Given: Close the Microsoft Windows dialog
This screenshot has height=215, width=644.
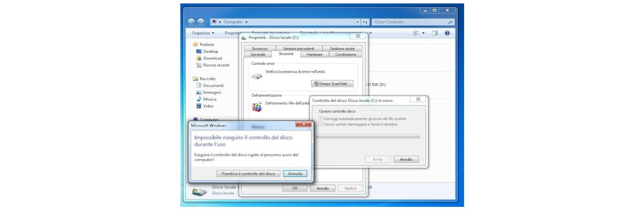Looking at the screenshot, I should [304, 124].
